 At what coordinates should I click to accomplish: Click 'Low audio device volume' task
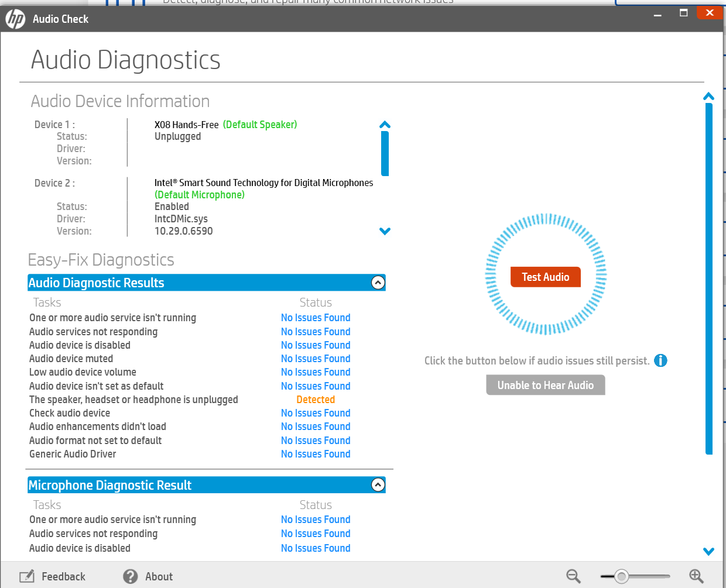click(83, 372)
